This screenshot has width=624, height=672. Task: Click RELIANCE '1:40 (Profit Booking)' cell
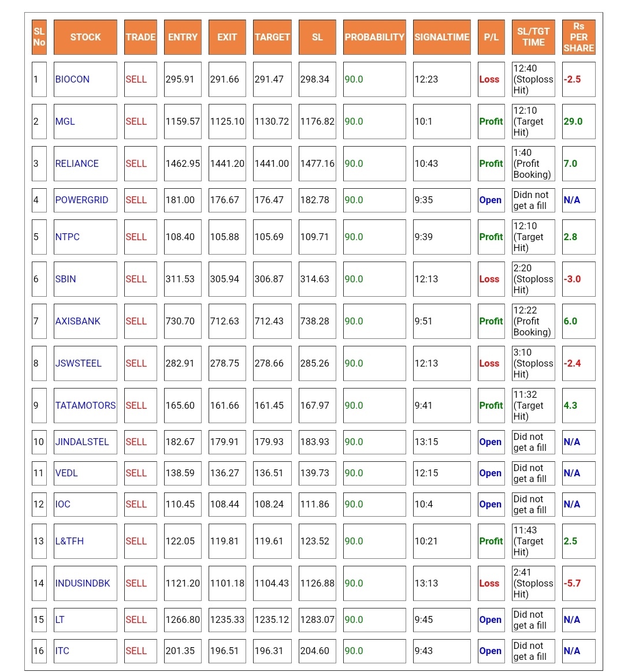coord(533,163)
